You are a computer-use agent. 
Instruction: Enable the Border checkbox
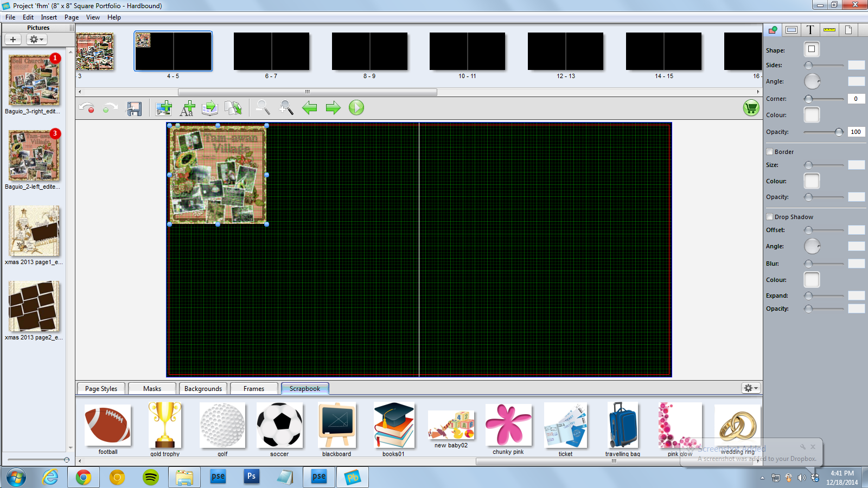pos(769,152)
